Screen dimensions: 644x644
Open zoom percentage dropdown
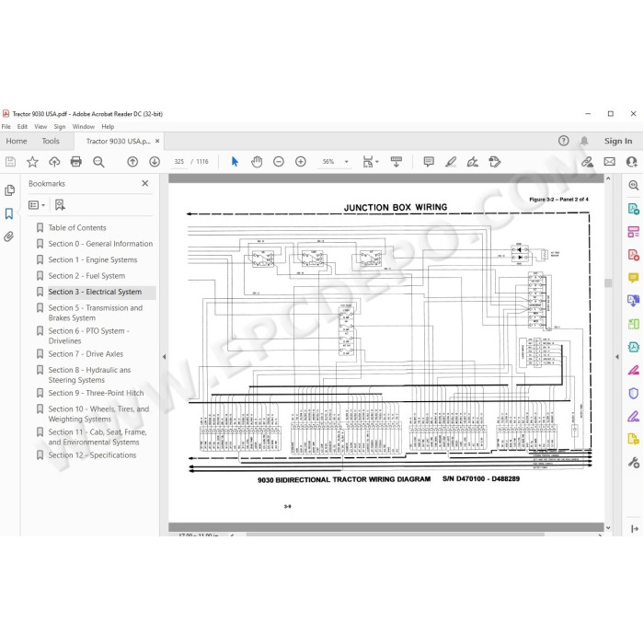pos(346,162)
